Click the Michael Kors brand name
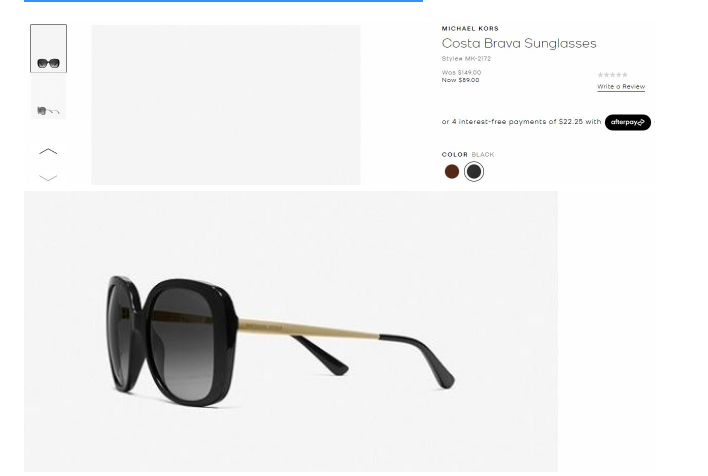Viewport: 708px width, 476px height. (470, 28)
